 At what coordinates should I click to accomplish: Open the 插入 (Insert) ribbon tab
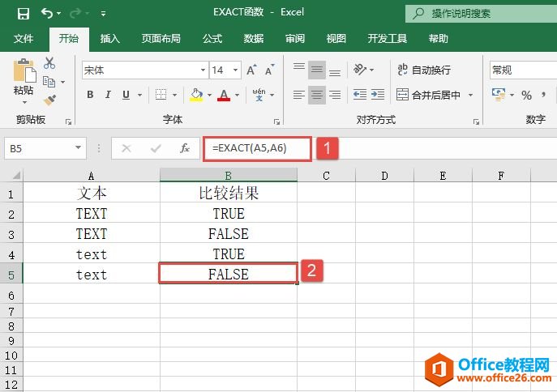point(109,38)
